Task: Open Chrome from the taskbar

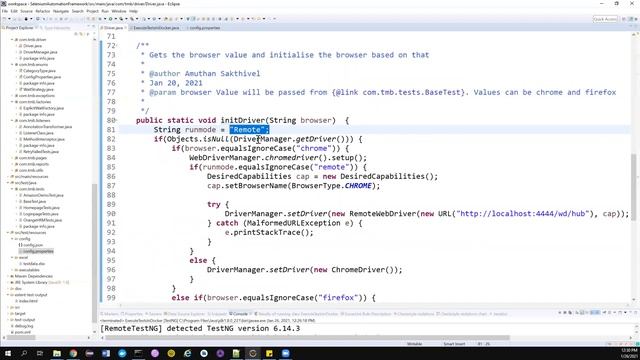Action: coord(73,353)
